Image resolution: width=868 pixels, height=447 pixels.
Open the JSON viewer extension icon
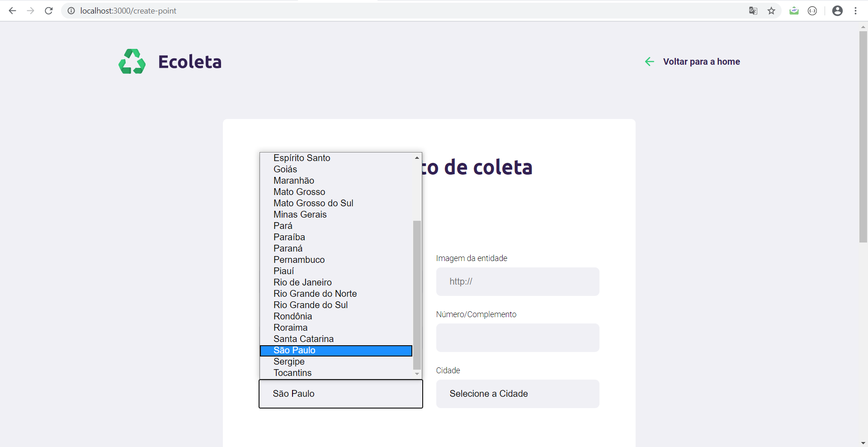tap(813, 10)
